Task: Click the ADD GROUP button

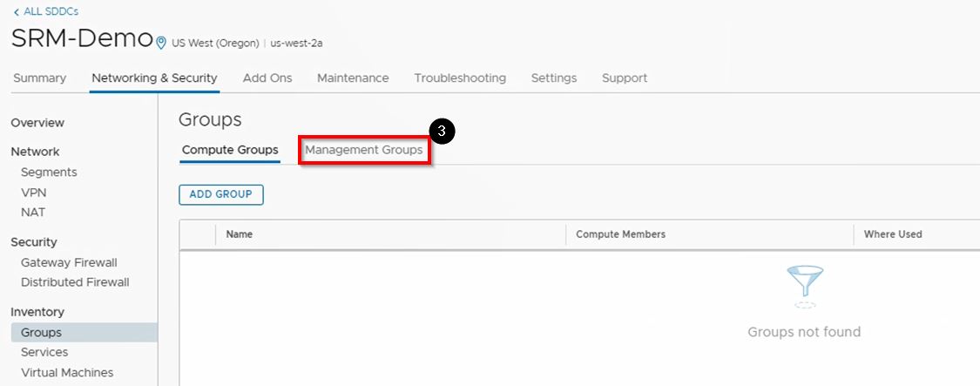Action: click(x=220, y=194)
